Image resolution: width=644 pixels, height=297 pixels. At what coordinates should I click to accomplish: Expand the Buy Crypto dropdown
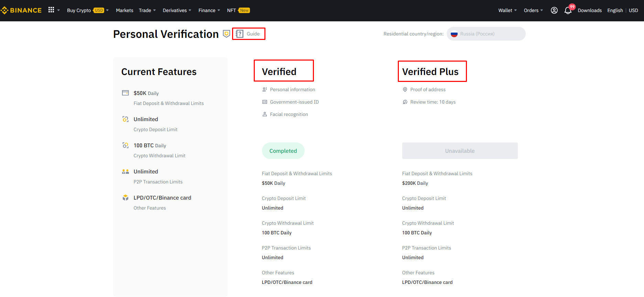point(107,10)
